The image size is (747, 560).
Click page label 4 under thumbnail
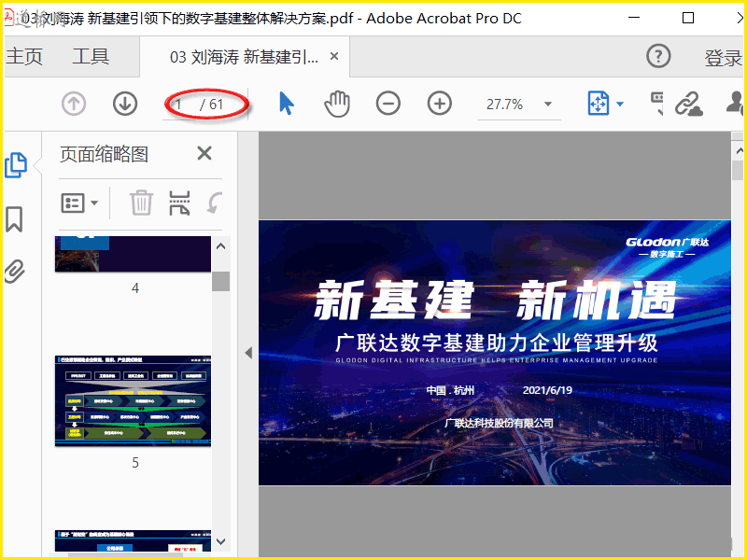pos(135,288)
